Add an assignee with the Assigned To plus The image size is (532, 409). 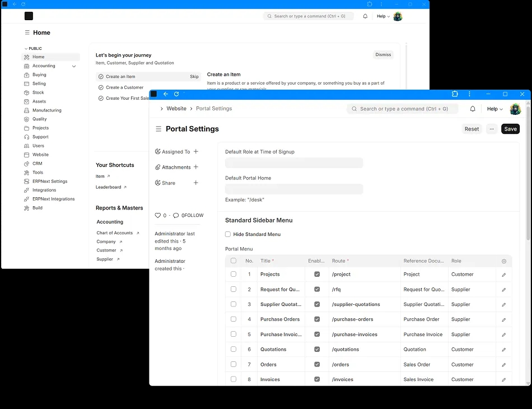(196, 151)
